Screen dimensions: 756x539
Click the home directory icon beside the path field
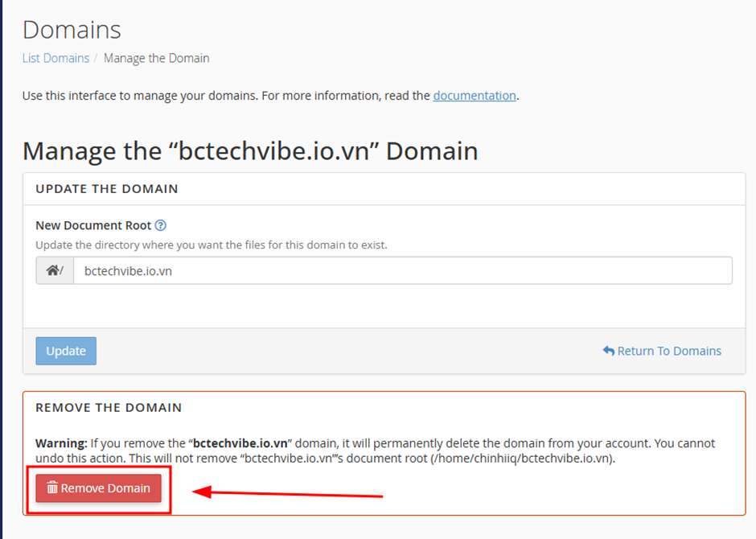[x=53, y=270]
